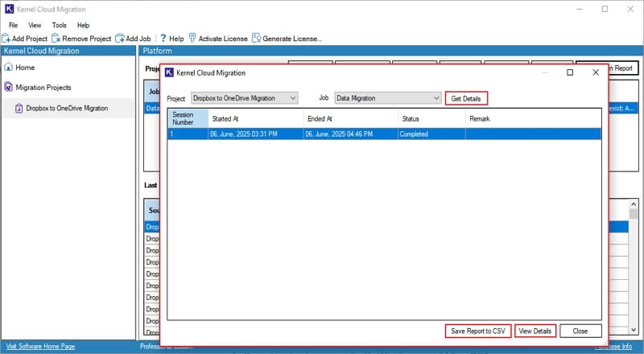Open the Help menu

[83, 25]
